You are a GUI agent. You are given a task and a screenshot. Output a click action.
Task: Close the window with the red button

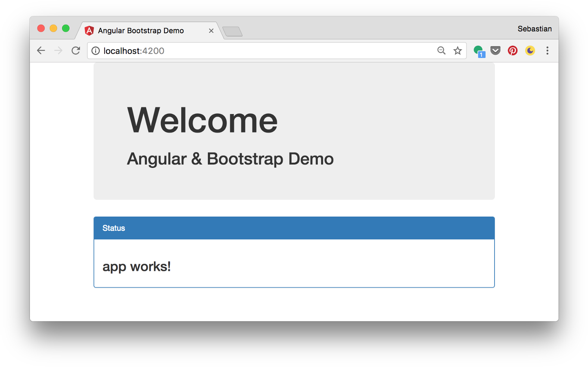coord(41,28)
